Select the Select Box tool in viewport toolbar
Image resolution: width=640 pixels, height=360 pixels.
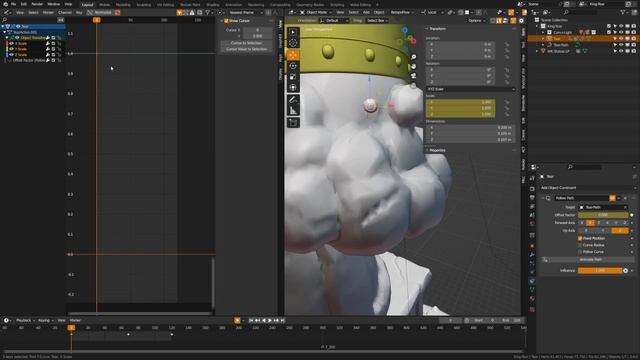click(x=293, y=32)
